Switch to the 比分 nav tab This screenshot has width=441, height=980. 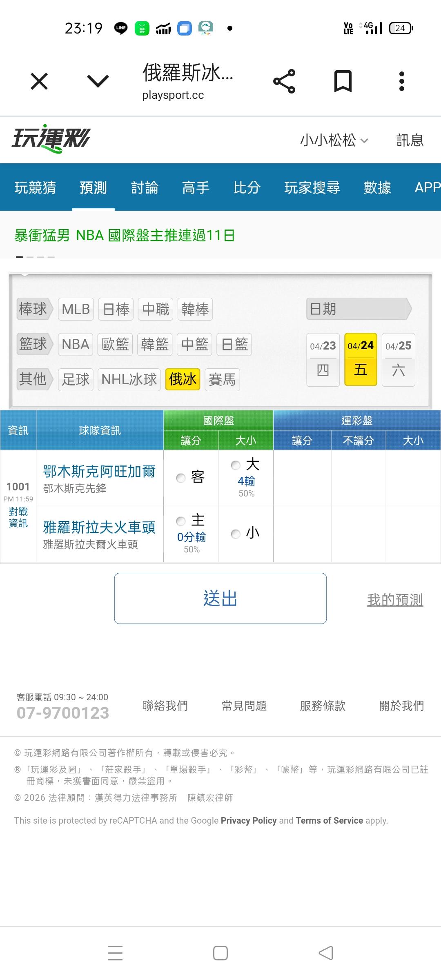tap(247, 187)
